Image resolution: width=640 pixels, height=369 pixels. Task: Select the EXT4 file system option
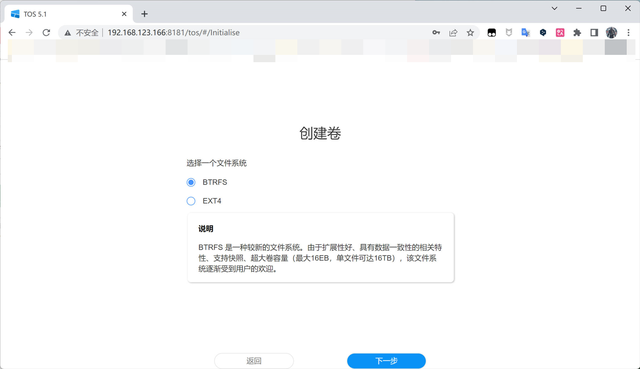click(x=191, y=201)
